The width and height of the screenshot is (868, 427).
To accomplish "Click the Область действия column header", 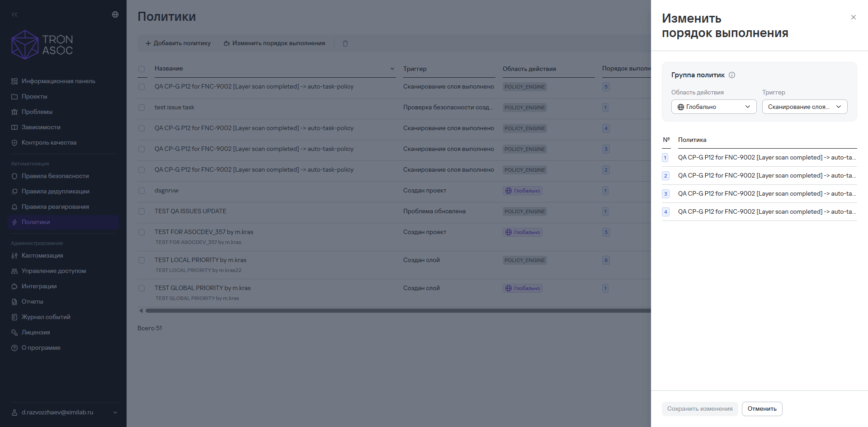I will click(529, 69).
